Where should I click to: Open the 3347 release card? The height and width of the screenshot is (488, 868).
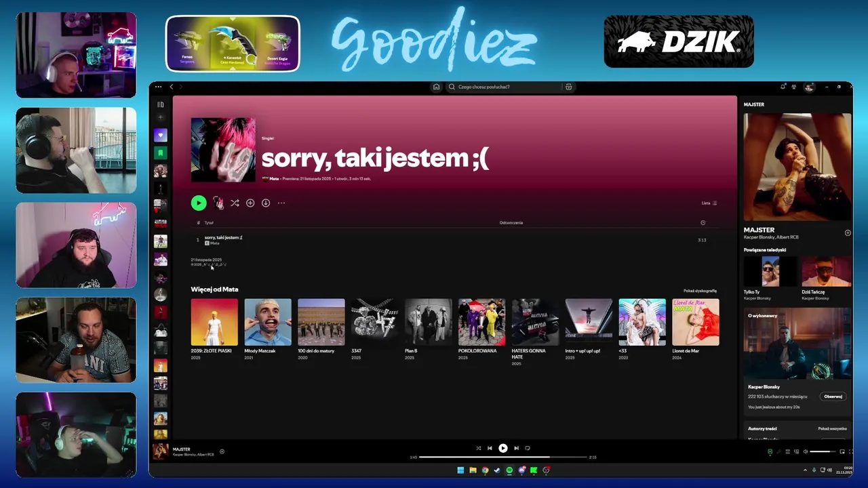375,329
